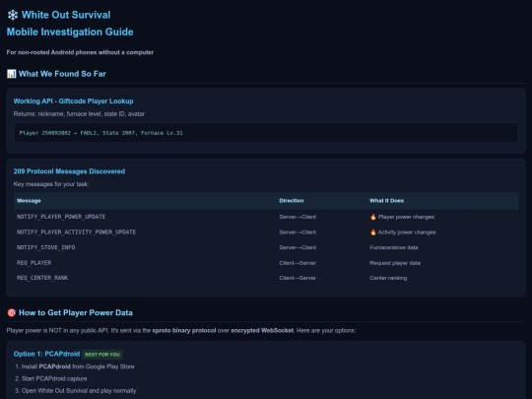Click the Center ranking description
This screenshot has height=399, width=532.
pos(388,278)
